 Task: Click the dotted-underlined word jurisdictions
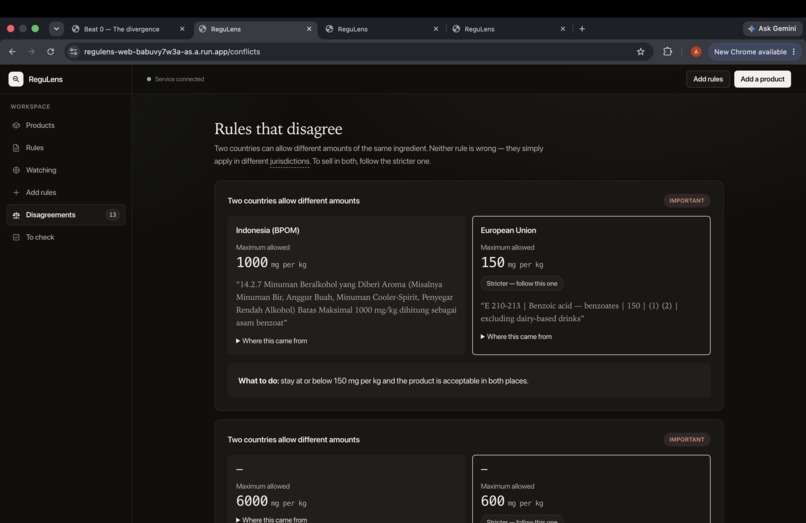[289, 161]
